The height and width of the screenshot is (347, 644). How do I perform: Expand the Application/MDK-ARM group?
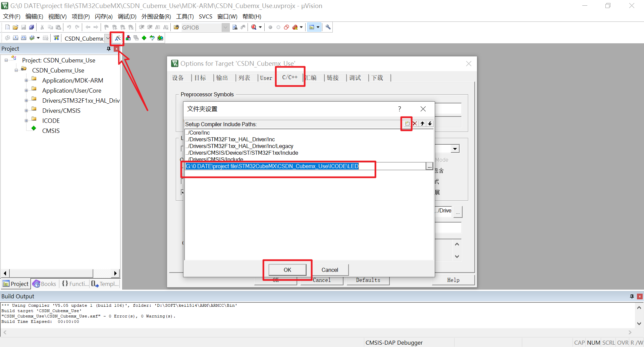point(26,81)
